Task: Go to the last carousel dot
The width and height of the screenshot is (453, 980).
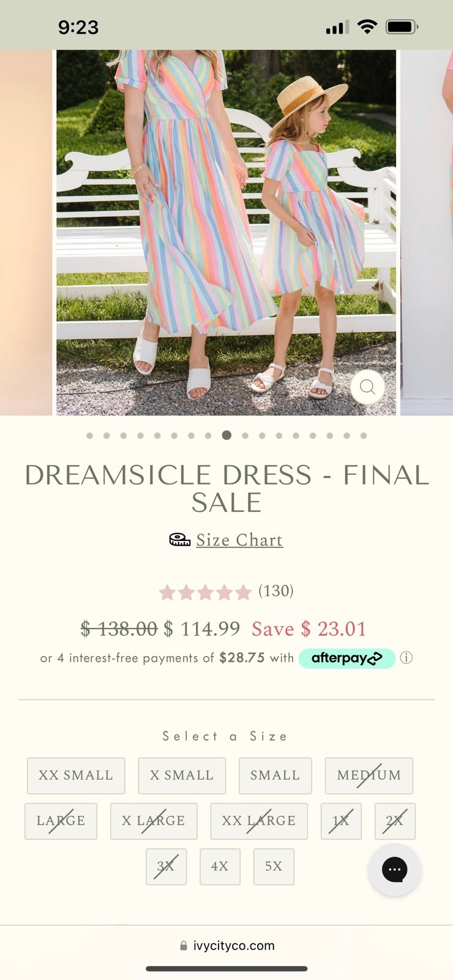Action: click(x=364, y=435)
